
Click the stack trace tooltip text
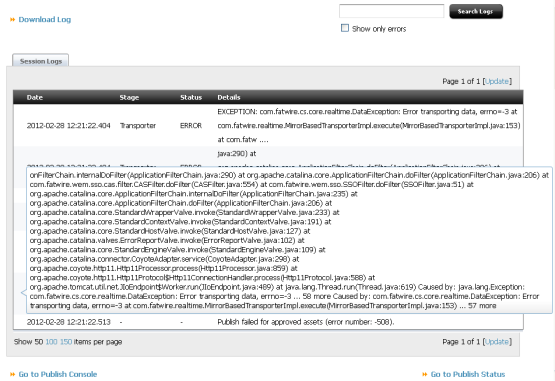[289, 240]
